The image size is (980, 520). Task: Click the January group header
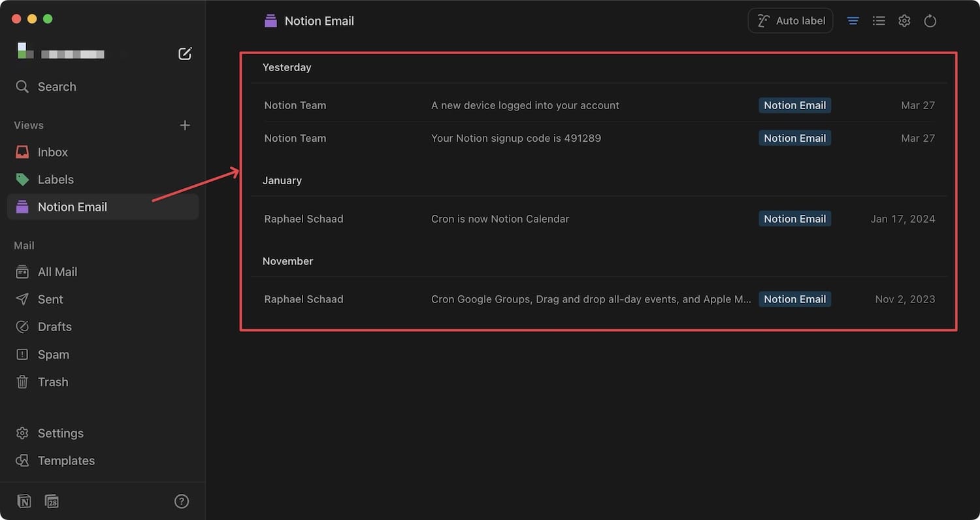click(282, 180)
